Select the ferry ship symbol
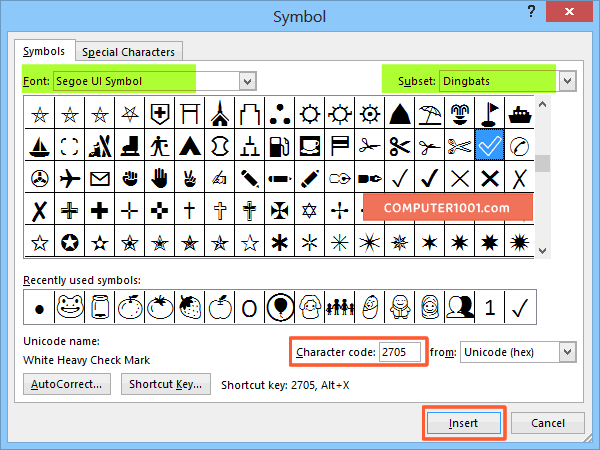 (x=519, y=114)
